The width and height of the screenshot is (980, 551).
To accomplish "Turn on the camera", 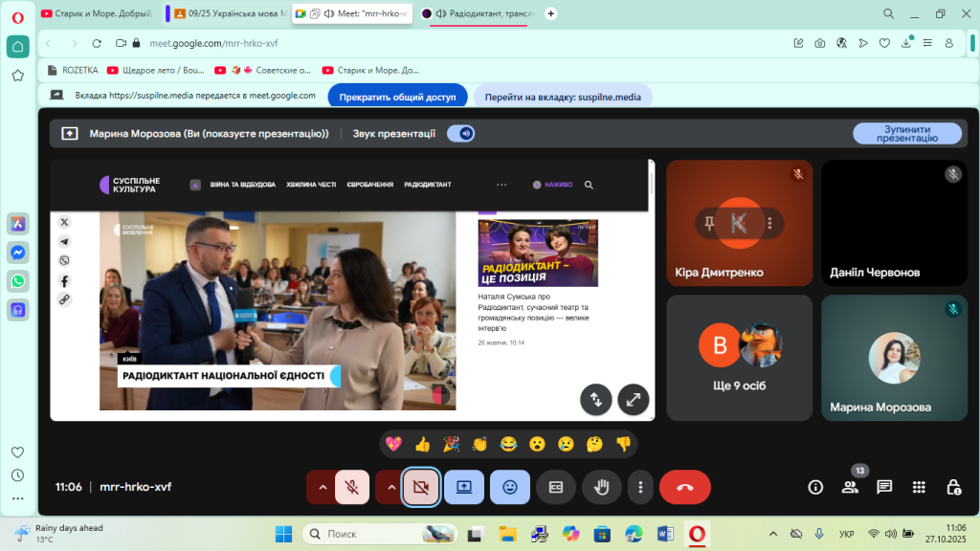I will pos(420,487).
